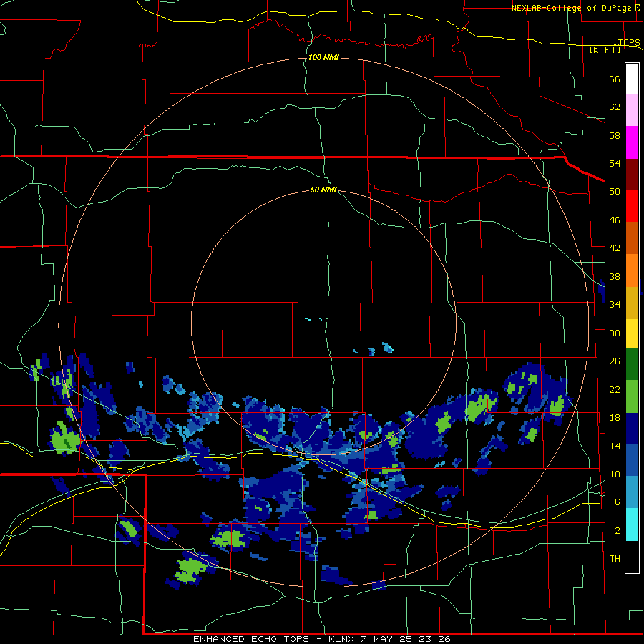Click the "50 NMI" range ring label
Viewport: 644px width, 644px height.
point(323,190)
